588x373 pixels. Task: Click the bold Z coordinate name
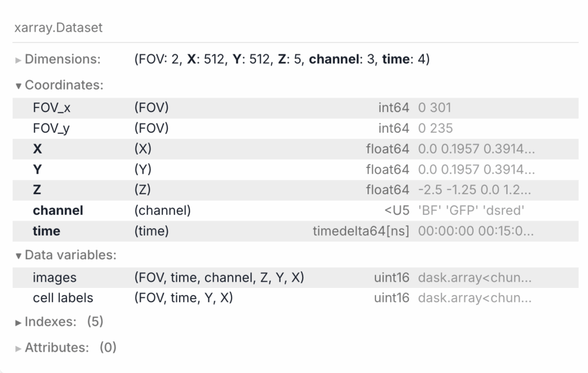(37, 190)
